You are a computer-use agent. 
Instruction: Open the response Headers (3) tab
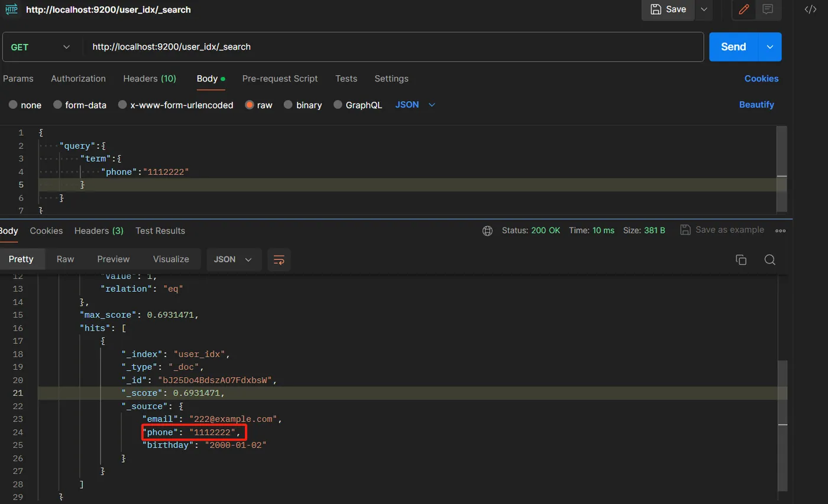pos(99,230)
